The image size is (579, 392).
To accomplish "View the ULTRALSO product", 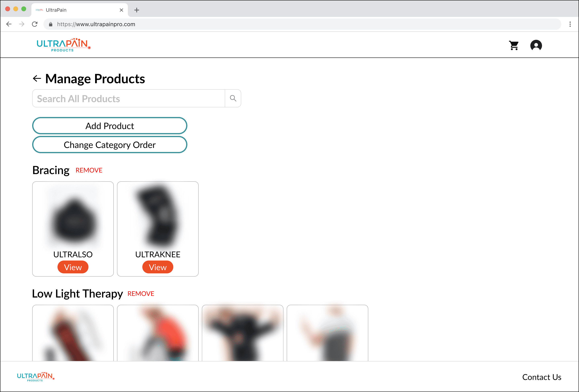I will [73, 267].
